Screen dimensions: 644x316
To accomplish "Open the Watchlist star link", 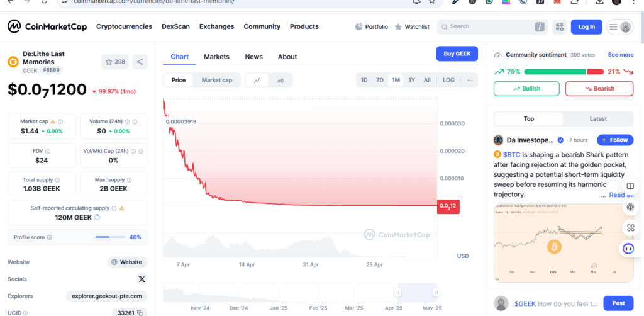I will pos(412,26).
